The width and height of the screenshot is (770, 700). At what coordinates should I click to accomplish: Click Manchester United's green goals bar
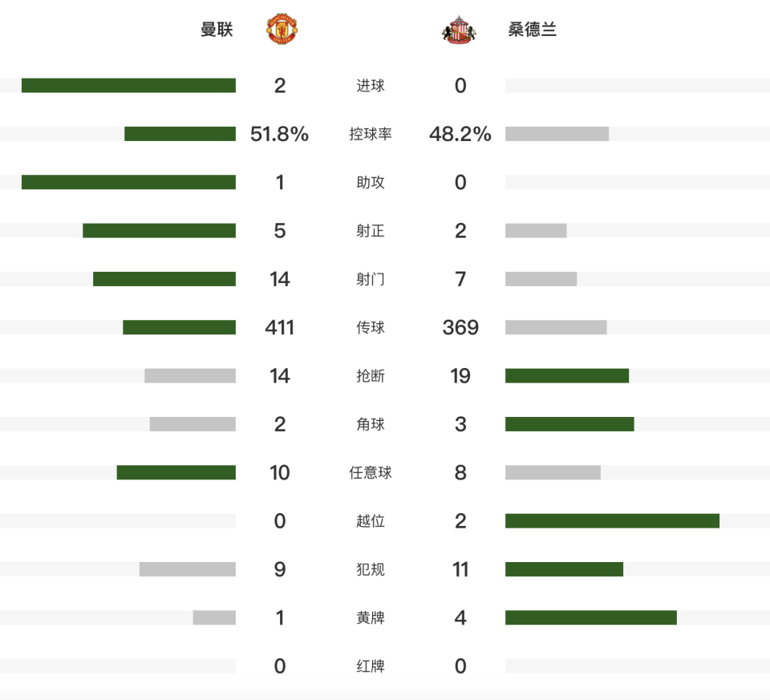click(x=128, y=86)
